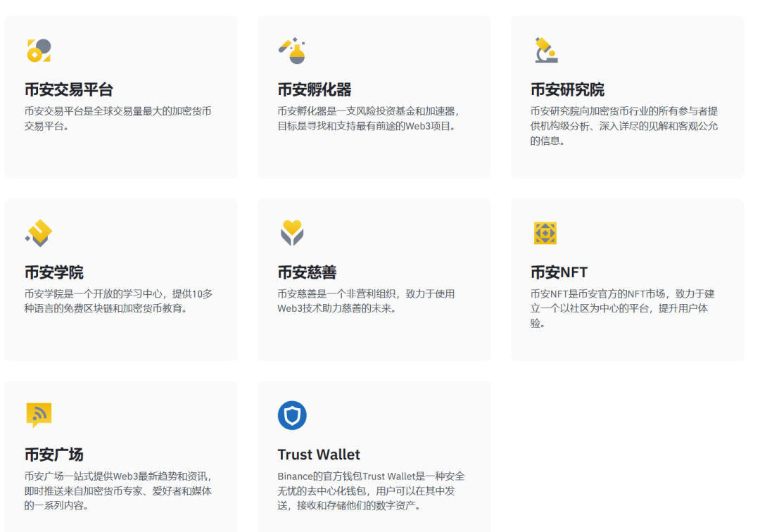Screen dimensions: 760x532
Task: Click the 币安广场 feed icon
Action: point(39,415)
